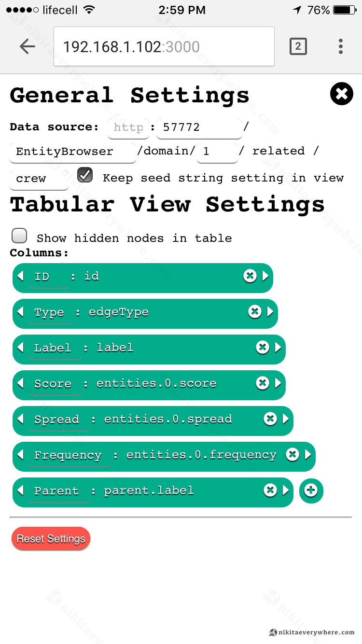Viewport: 362px width, 644px height.
Task: Remove the ID column
Action: pos(250,276)
